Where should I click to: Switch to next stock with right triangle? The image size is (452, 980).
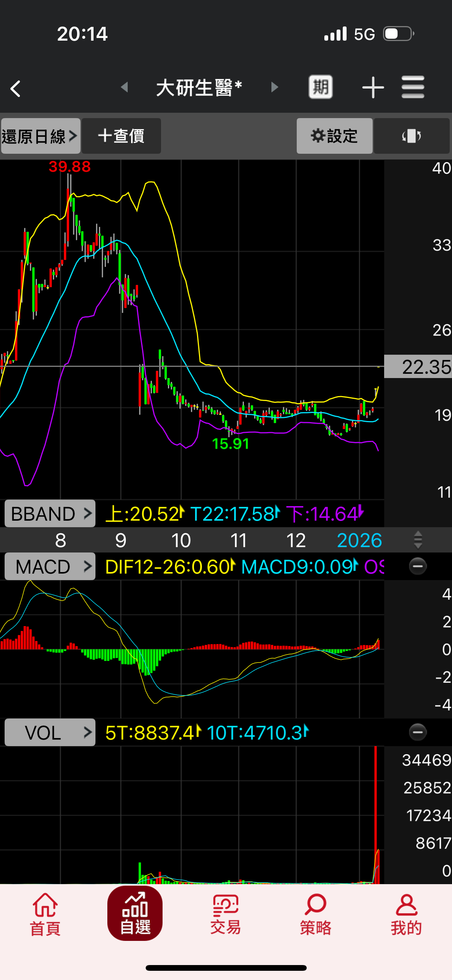tap(274, 87)
